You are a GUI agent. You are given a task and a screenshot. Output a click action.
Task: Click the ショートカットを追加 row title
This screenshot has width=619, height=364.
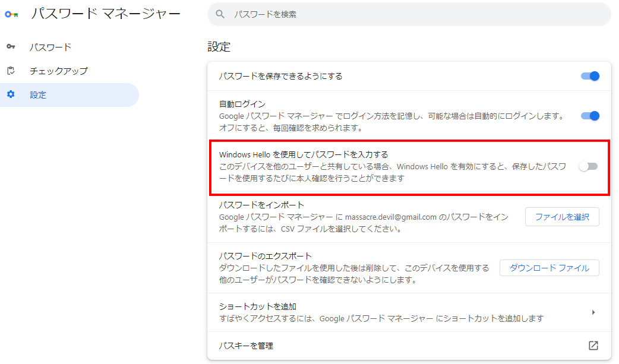tap(257, 306)
